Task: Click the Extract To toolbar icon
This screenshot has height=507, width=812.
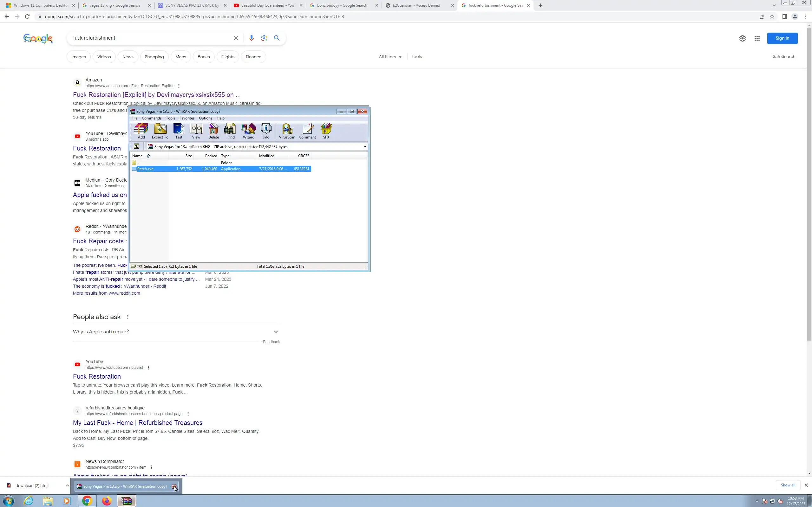Action: point(160,131)
